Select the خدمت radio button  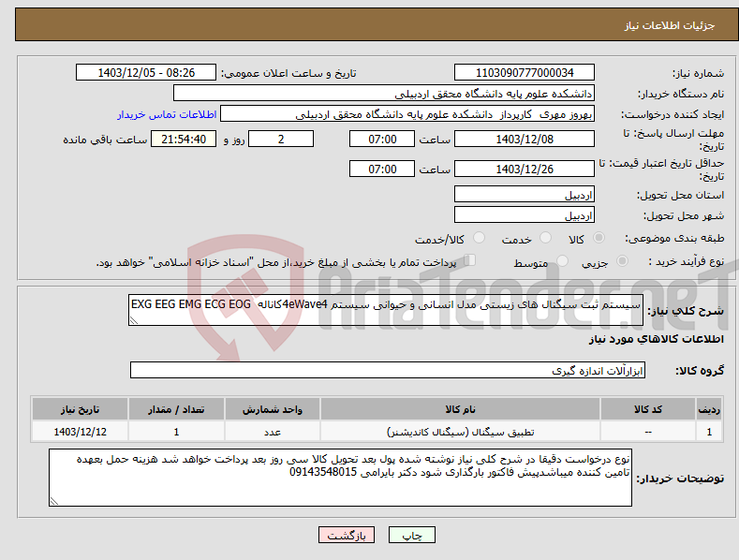pyautogui.click(x=545, y=238)
